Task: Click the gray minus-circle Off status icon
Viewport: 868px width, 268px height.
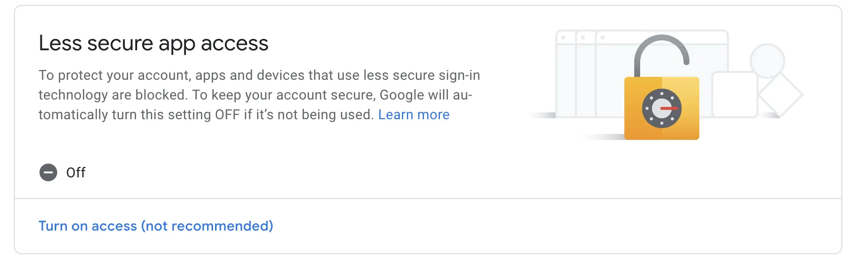Action: (48, 172)
